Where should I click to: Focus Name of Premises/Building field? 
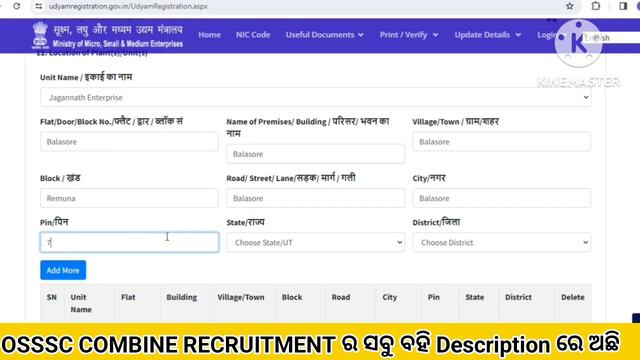point(316,154)
